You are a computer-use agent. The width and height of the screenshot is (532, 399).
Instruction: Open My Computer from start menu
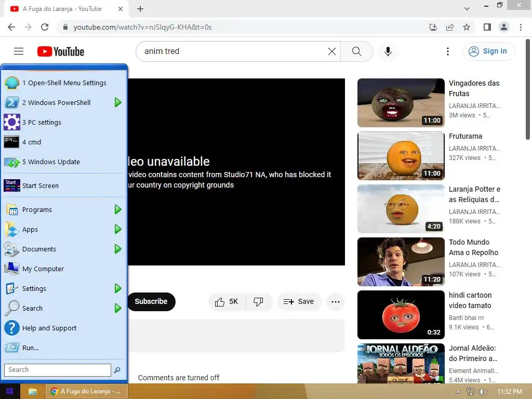point(64,269)
